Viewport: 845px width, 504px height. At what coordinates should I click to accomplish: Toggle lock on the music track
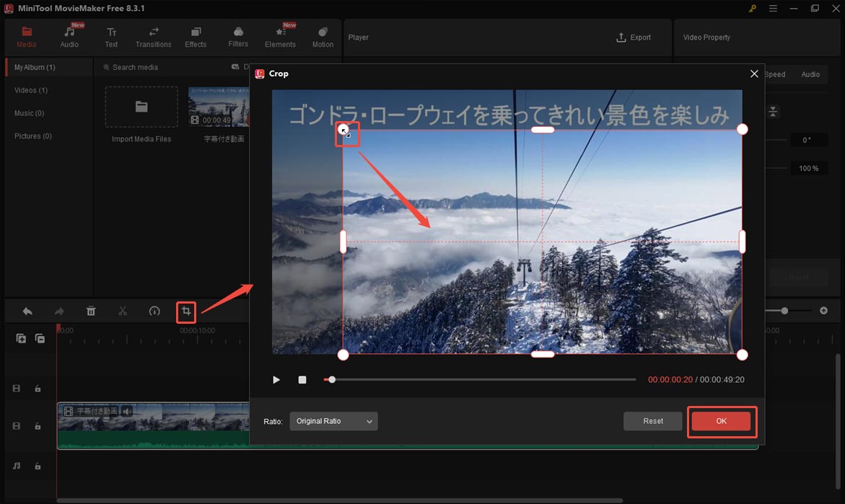point(38,467)
